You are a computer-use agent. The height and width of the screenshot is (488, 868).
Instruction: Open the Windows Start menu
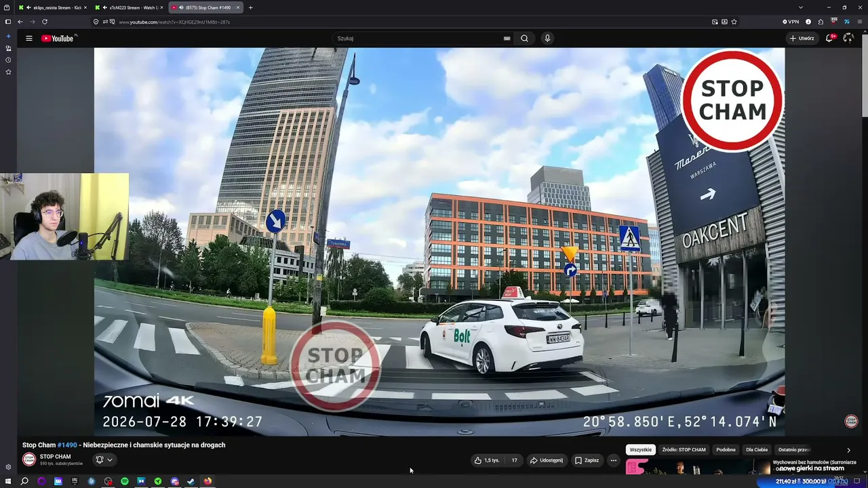8,481
